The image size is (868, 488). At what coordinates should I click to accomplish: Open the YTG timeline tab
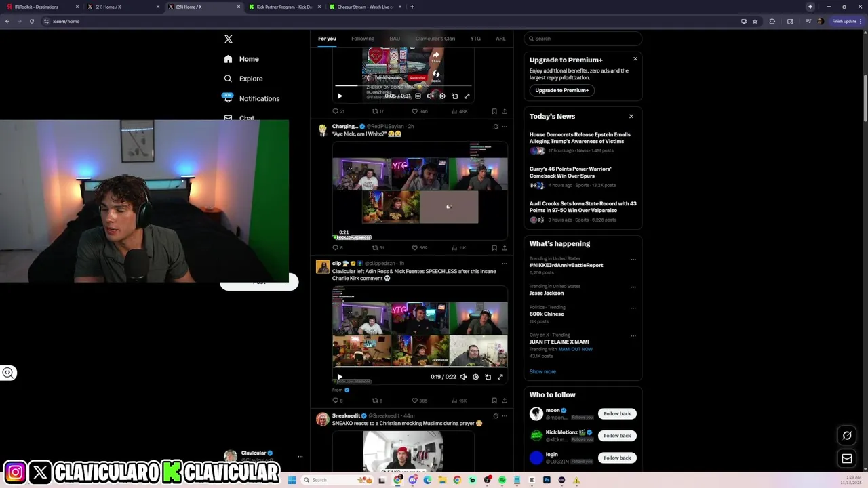pyautogui.click(x=475, y=39)
